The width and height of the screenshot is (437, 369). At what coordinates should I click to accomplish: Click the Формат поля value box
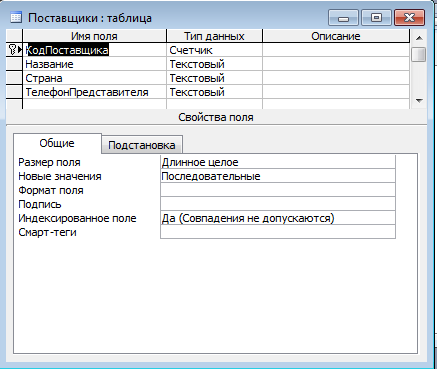[278, 190]
